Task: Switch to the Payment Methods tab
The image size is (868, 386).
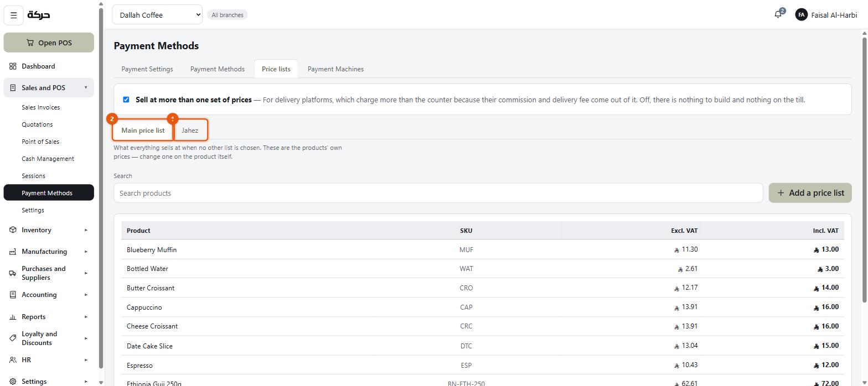Action: (x=218, y=69)
